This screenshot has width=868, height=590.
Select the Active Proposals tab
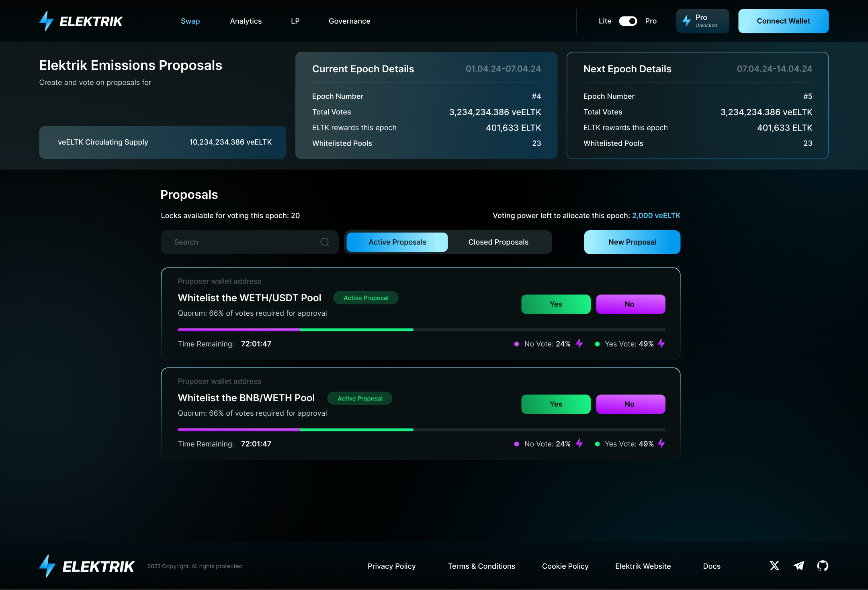pyautogui.click(x=397, y=242)
